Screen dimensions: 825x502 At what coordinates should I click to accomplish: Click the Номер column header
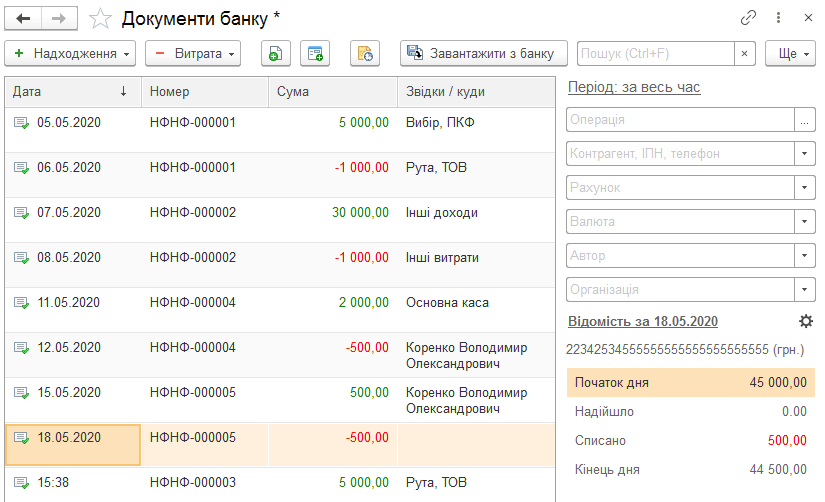click(205, 92)
